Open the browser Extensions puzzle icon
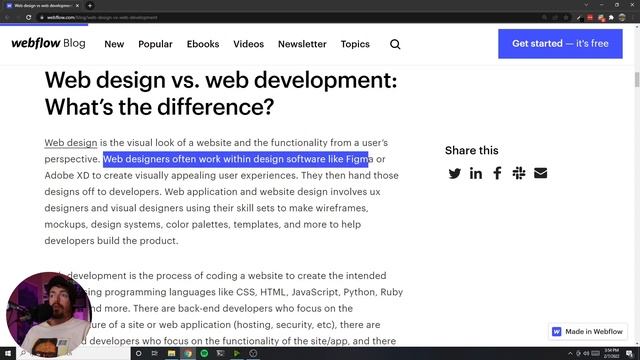 point(611,18)
